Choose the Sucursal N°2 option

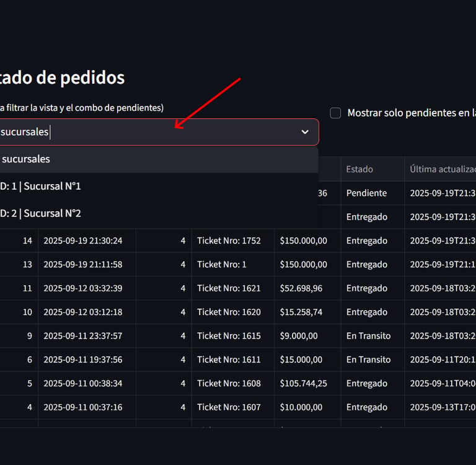point(159,213)
